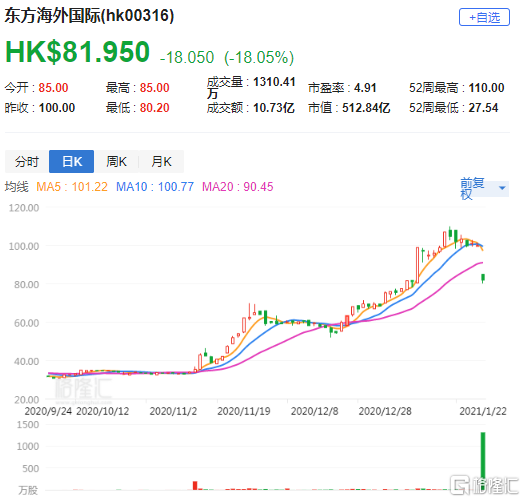Open the 周K weekly chart tab
Image resolution: width=525 pixels, height=502 pixels.
tap(116, 162)
